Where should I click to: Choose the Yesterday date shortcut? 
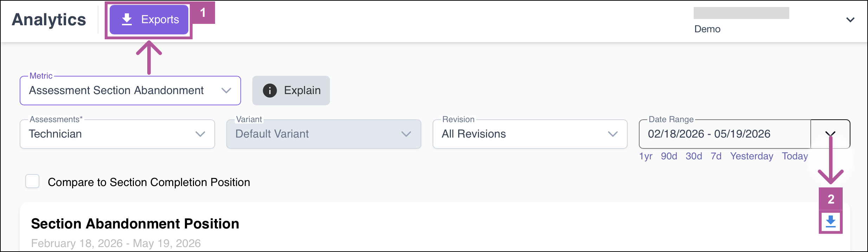point(752,156)
